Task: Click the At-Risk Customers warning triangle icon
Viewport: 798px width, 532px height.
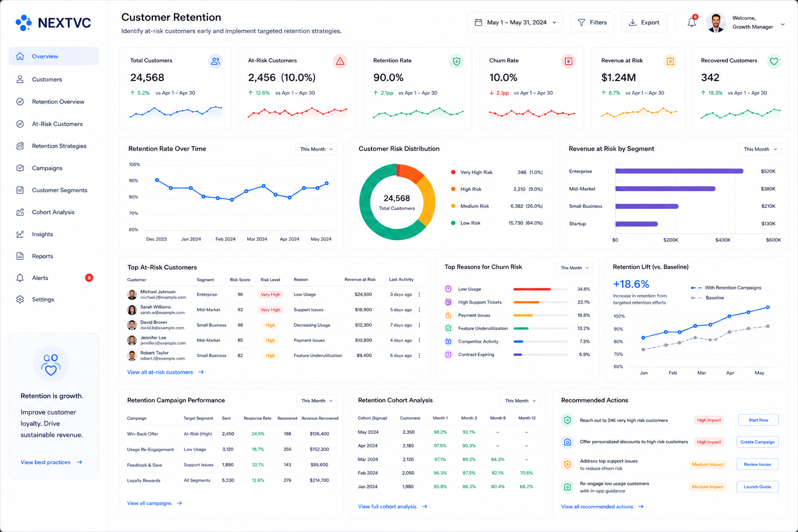Action: (340, 61)
